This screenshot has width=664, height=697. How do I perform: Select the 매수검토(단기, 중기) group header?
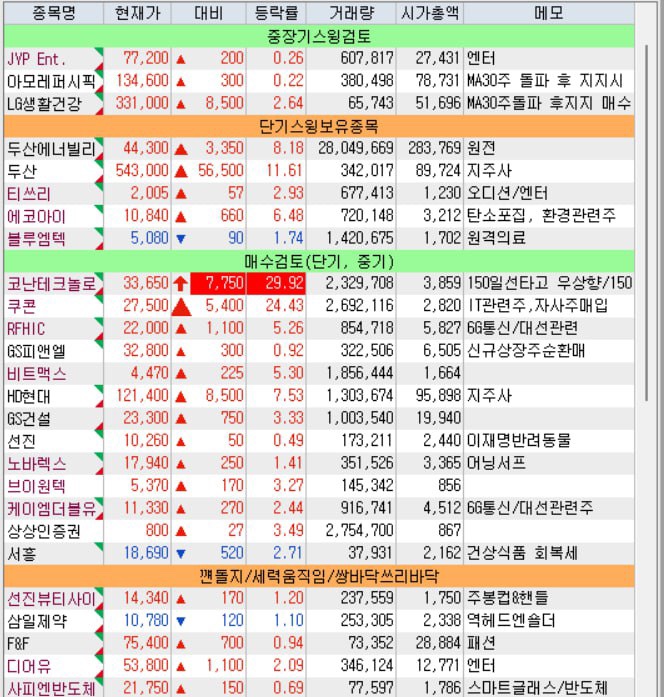(319, 261)
